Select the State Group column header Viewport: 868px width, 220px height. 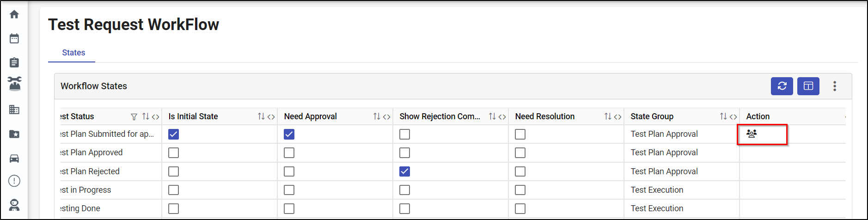(x=652, y=116)
